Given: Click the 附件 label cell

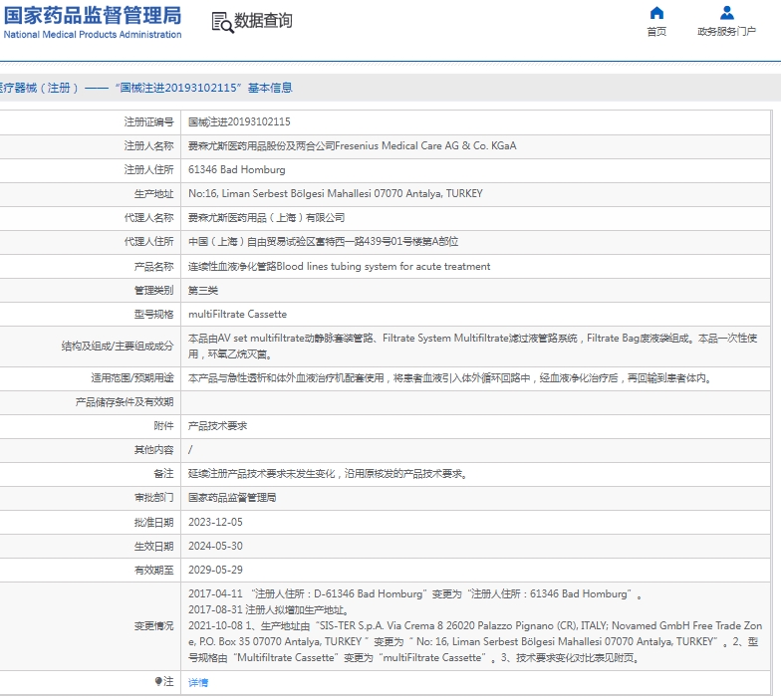Looking at the screenshot, I should point(163,426).
